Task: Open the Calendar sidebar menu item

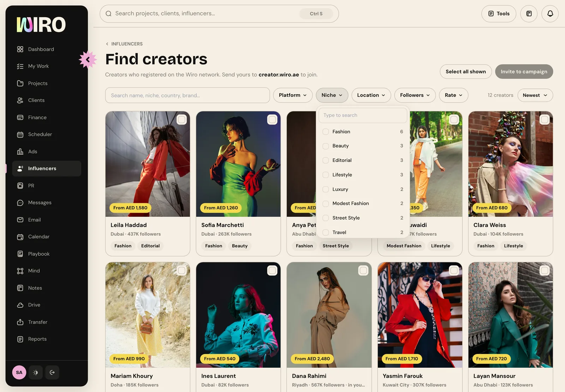Action: click(x=47, y=237)
